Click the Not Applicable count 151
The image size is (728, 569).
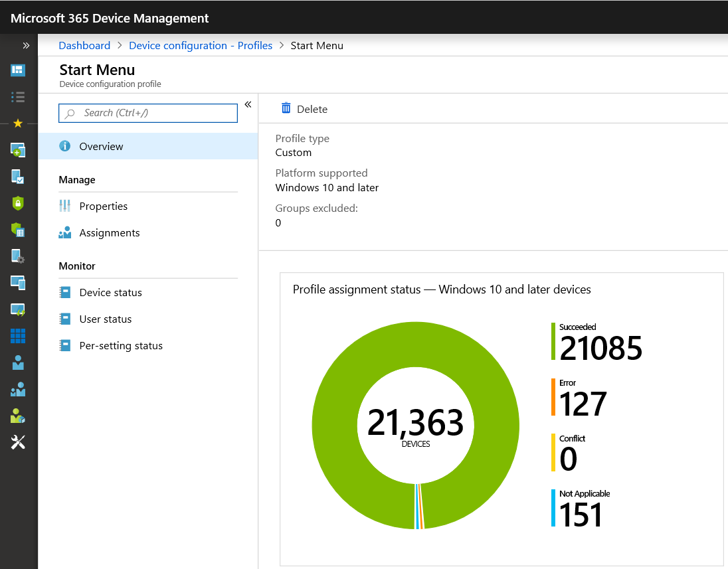(x=581, y=515)
